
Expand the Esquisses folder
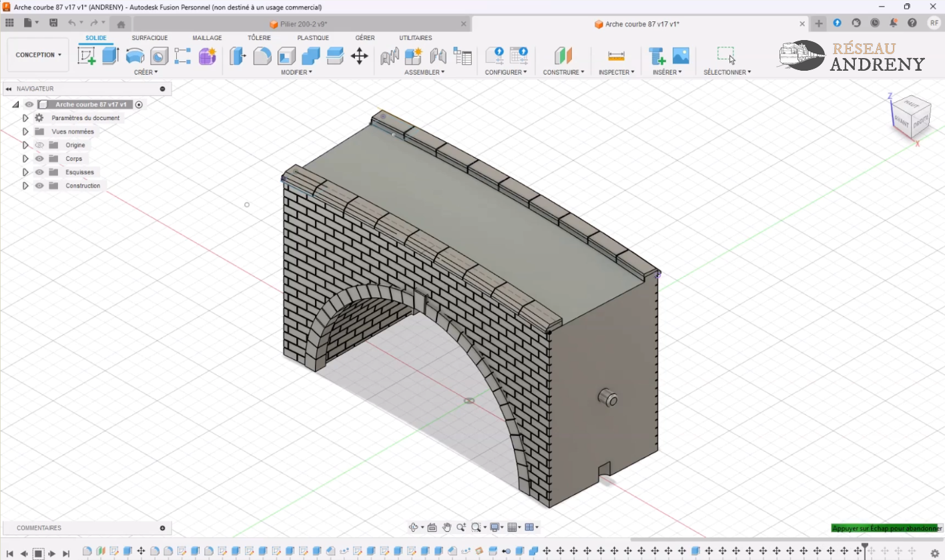[x=25, y=172]
